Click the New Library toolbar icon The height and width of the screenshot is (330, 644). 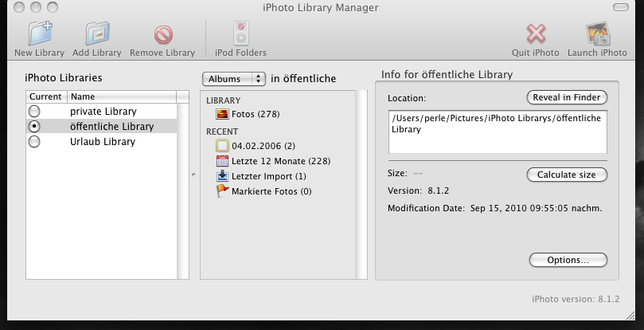pyautogui.click(x=40, y=35)
